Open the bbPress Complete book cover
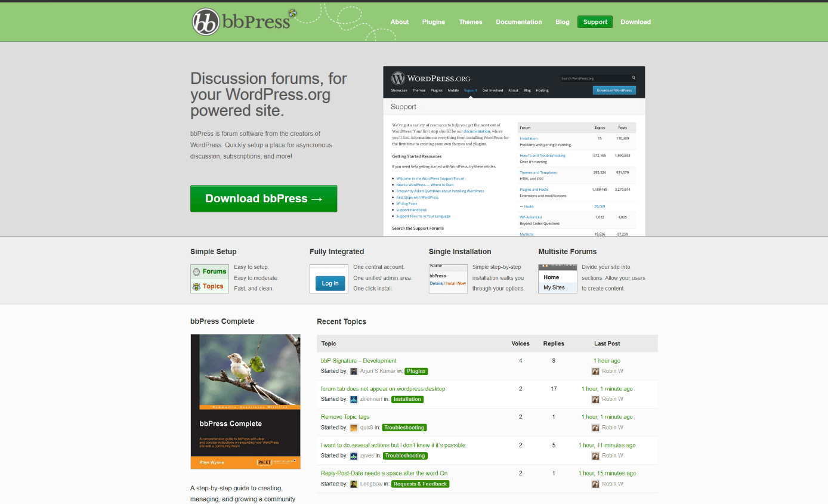 tap(245, 401)
